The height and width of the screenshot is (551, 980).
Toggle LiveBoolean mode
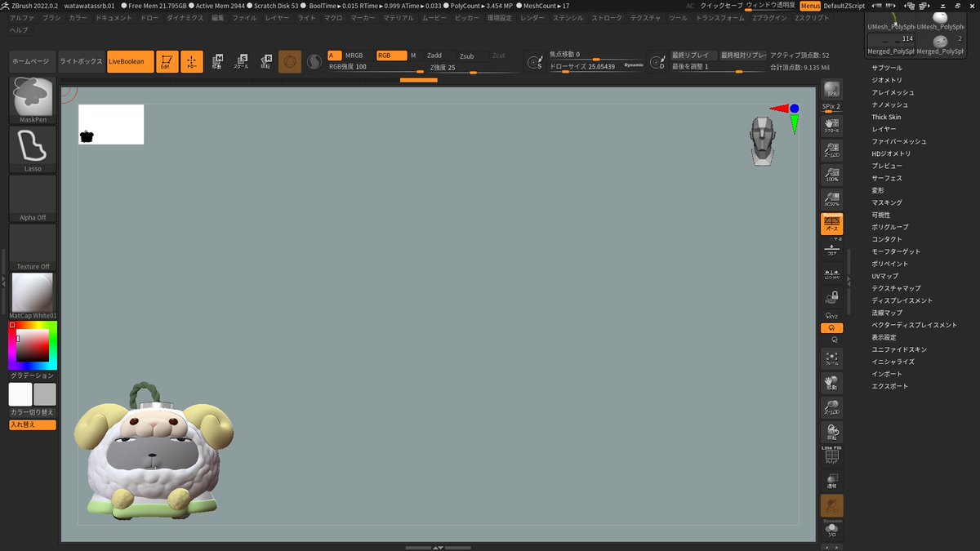(130, 61)
